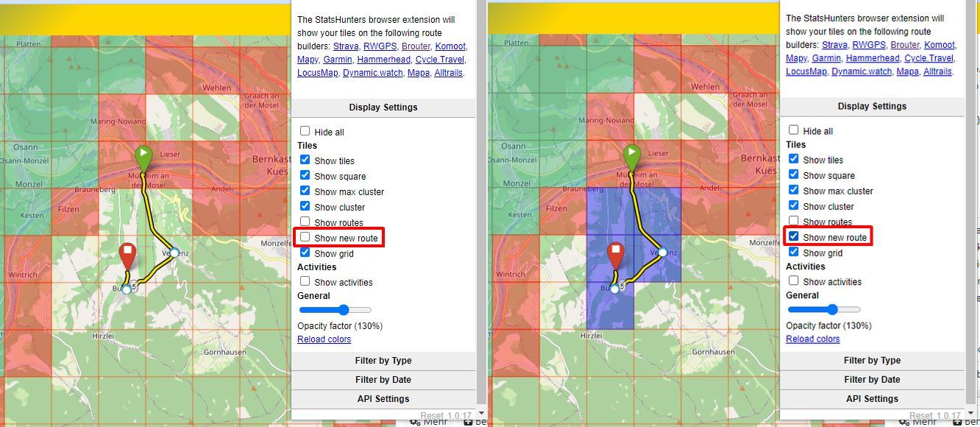Collapse 'Display Settings' header in right panel
Image resolution: width=980 pixels, height=427 pixels.
pos(871,106)
